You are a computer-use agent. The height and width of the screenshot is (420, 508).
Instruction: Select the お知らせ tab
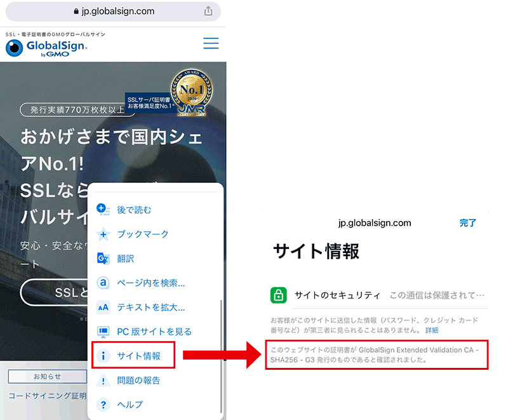point(48,376)
